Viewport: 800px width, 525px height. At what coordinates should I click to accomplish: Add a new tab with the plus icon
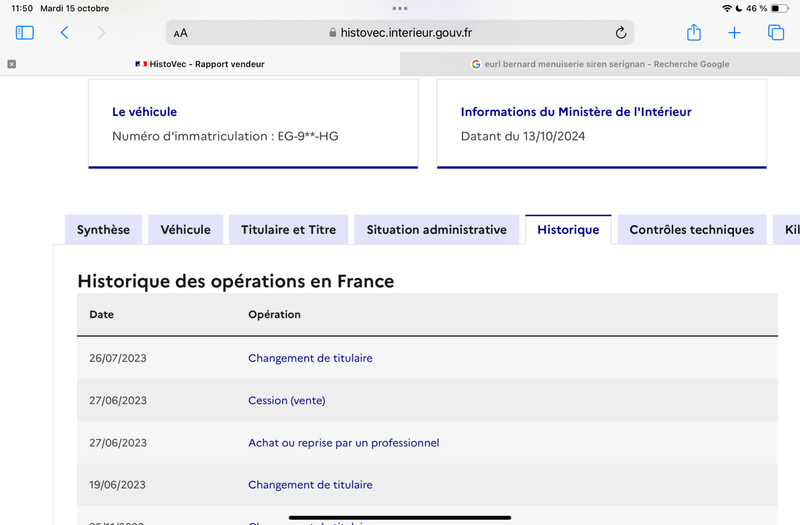pos(734,33)
